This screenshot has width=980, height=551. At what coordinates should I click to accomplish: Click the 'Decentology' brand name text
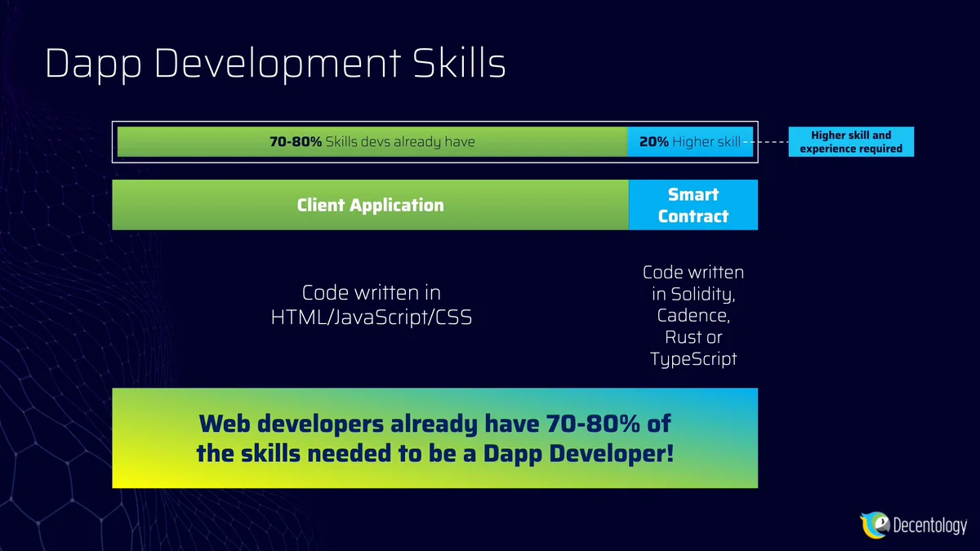tap(930, 526)
